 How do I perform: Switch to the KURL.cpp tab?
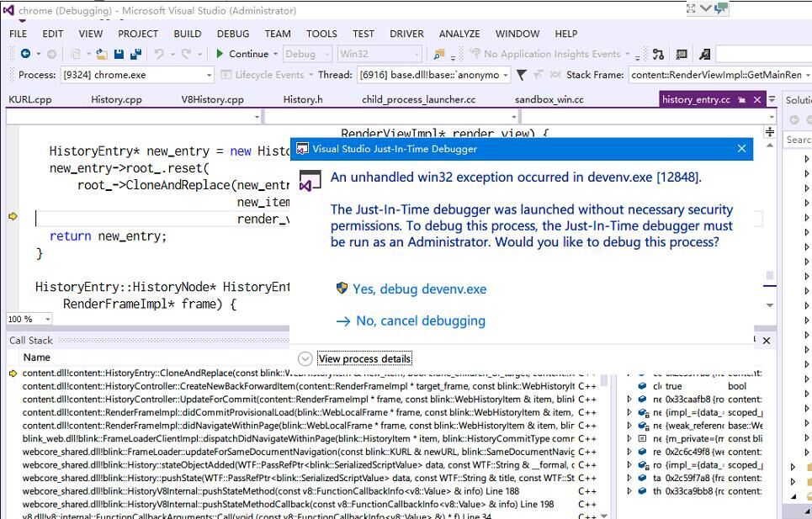click(x=30, y=100)
